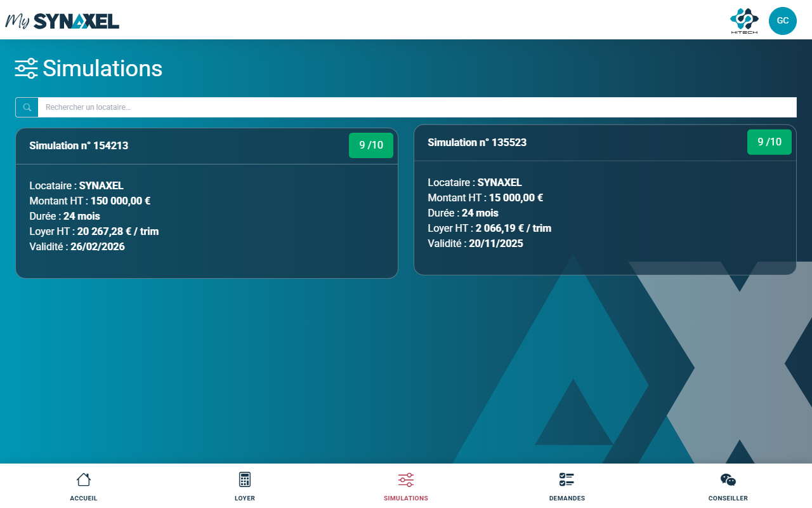Screen dimensions: 812x508
Task: Open Simulation n° 154213 card title
Action: pos(79,145)
